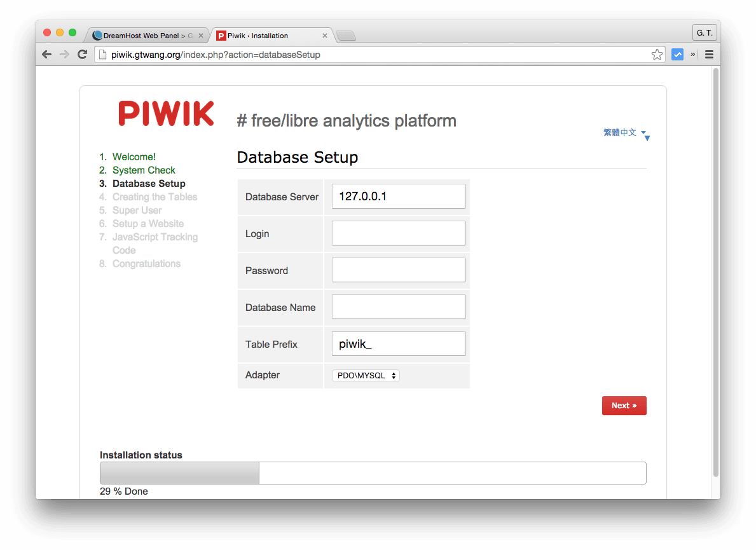The width and height of the screenshot is (756, 550).
Task: Focus the Login input field
Action: pos(398,233)
